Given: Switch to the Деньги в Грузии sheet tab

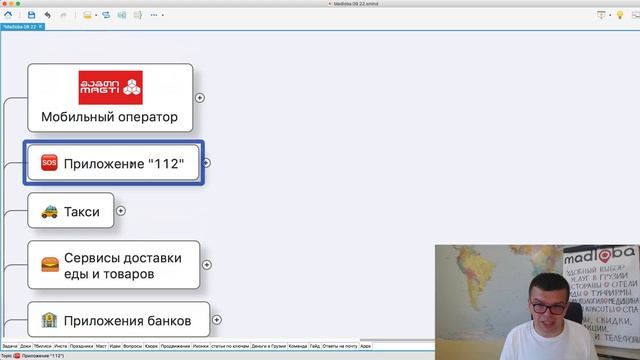Looking at the screenshot, I should tap(269, 346).
